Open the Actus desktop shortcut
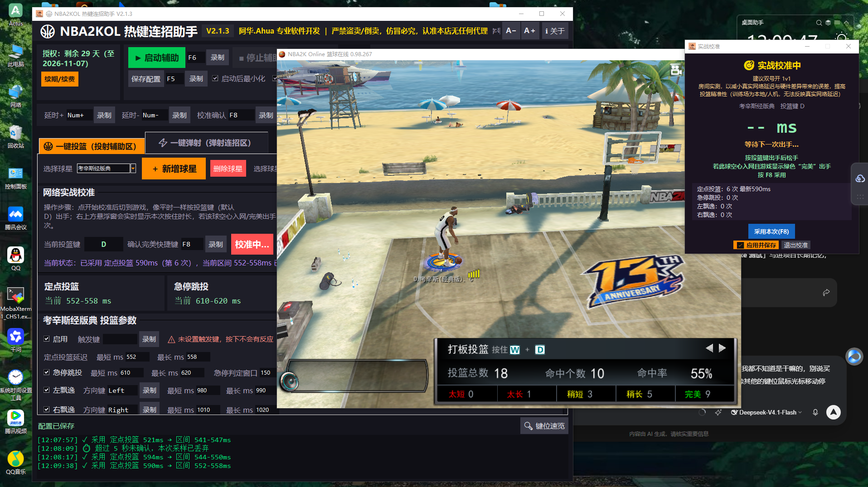Viewport: 868px width, 487px height. pos(15,14)
